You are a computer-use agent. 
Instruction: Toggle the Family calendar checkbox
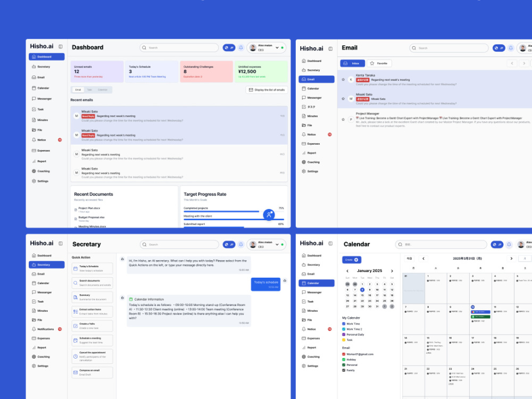click(x=344, y=370)
